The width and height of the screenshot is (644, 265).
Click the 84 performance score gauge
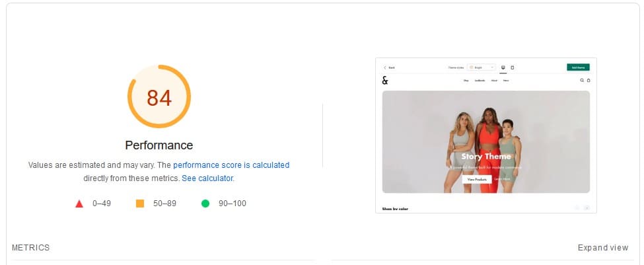tap(159, 97)
